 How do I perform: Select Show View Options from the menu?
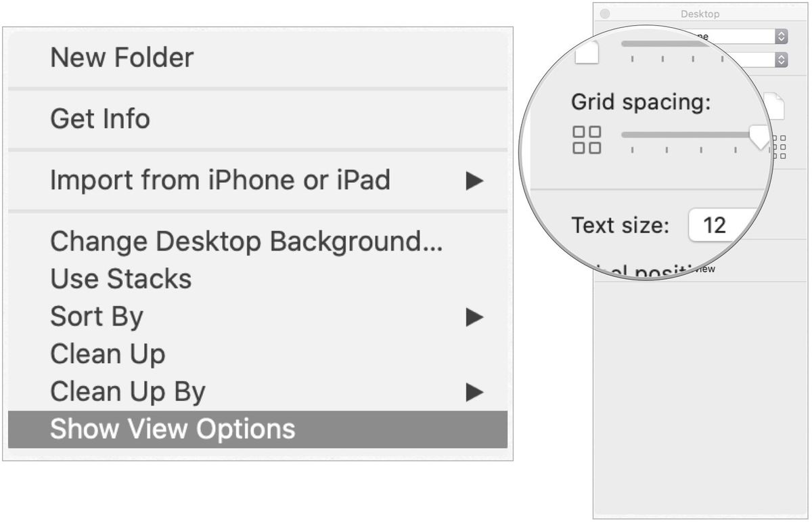(172, 428)
